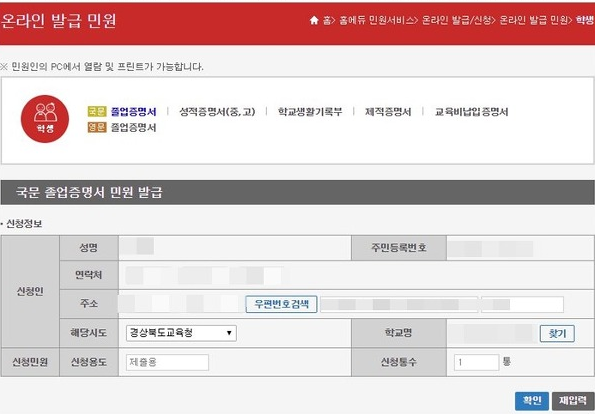Click the 찾기 button next to 학교명

[557, 334]
